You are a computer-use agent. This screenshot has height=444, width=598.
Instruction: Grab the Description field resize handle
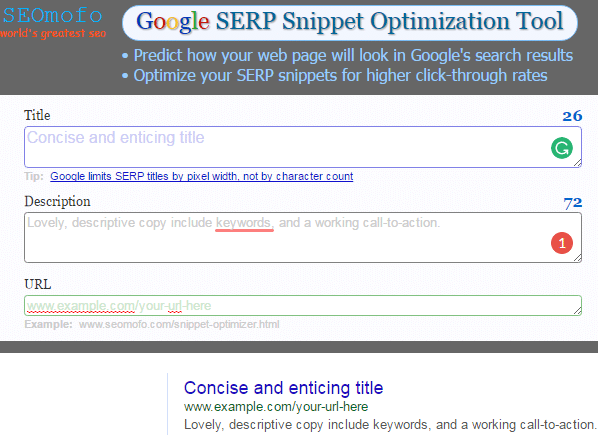click(x=577, y=258)
